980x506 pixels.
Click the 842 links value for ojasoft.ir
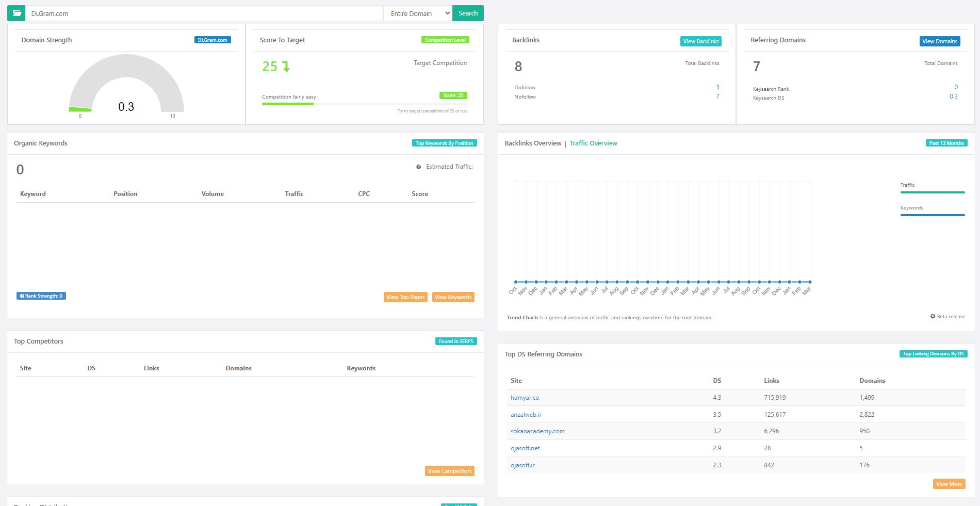coord(769,465)
